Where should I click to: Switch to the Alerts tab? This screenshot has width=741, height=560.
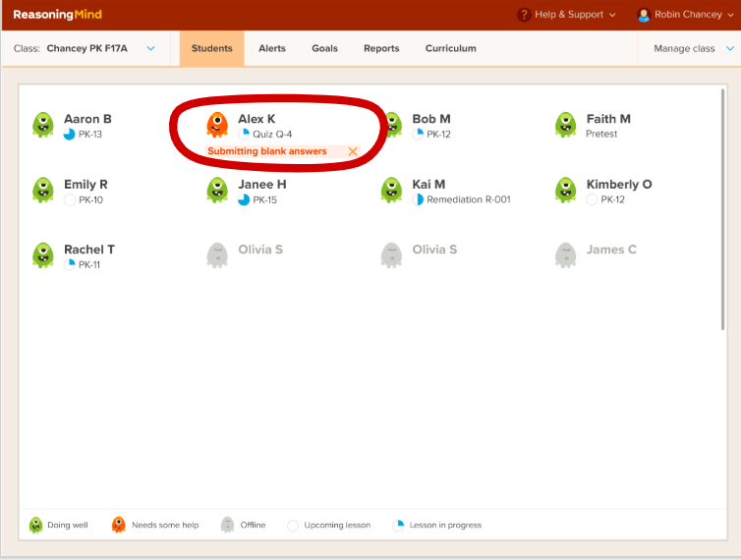(272, 48)
